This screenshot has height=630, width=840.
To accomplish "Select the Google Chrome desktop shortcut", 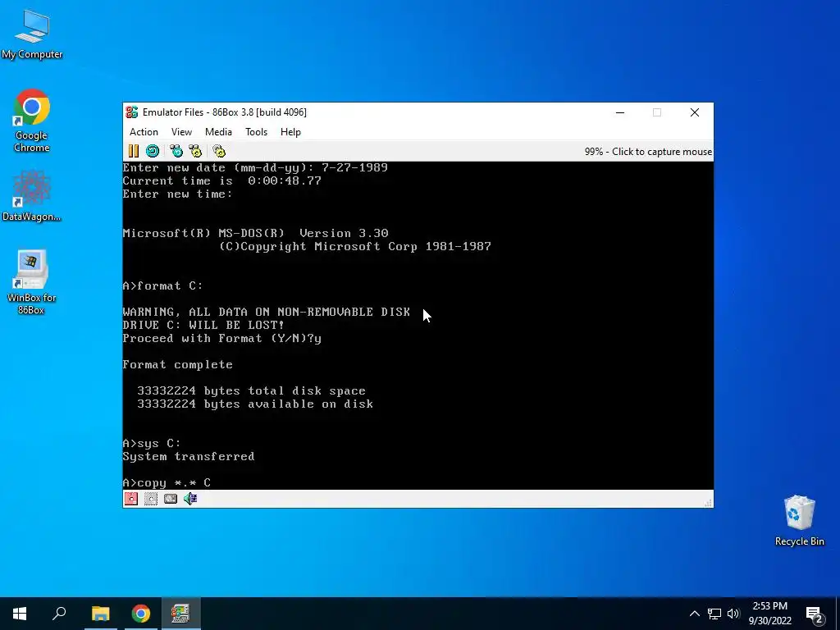I will click(x=32, y=121).
